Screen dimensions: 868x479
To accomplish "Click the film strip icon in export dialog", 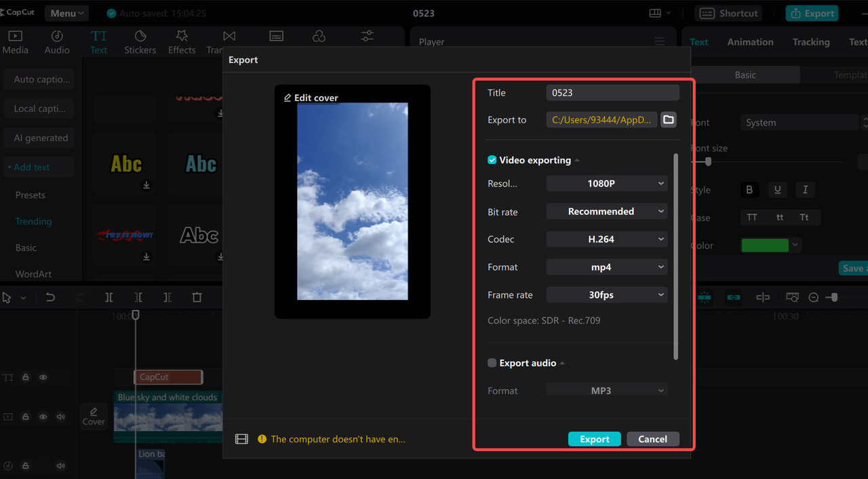I will coord(241,439).
